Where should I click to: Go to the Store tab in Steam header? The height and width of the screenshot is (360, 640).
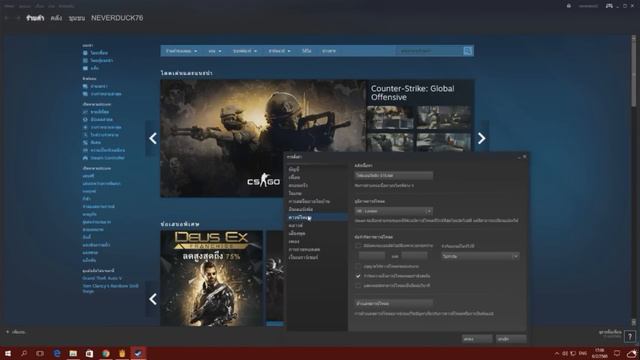click(35, 18)
